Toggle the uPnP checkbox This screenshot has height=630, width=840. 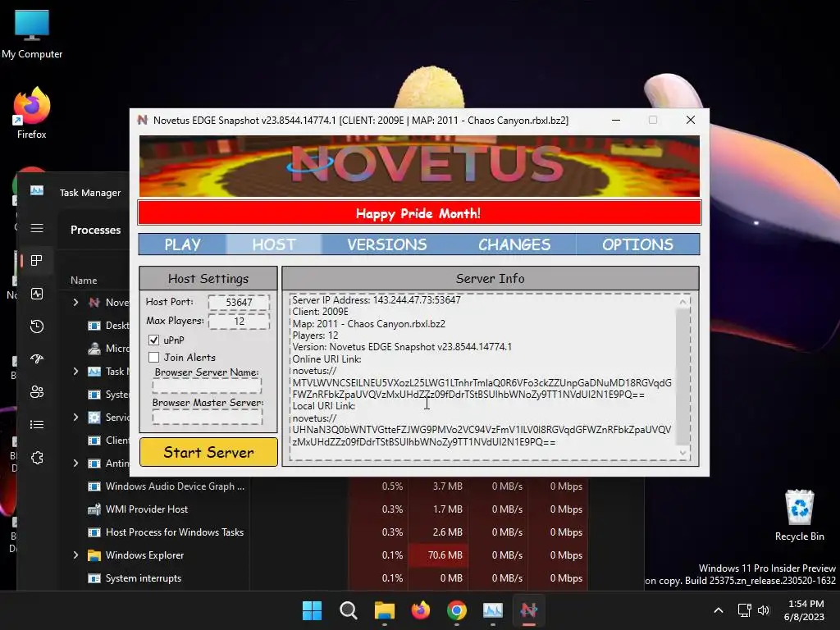153,340
